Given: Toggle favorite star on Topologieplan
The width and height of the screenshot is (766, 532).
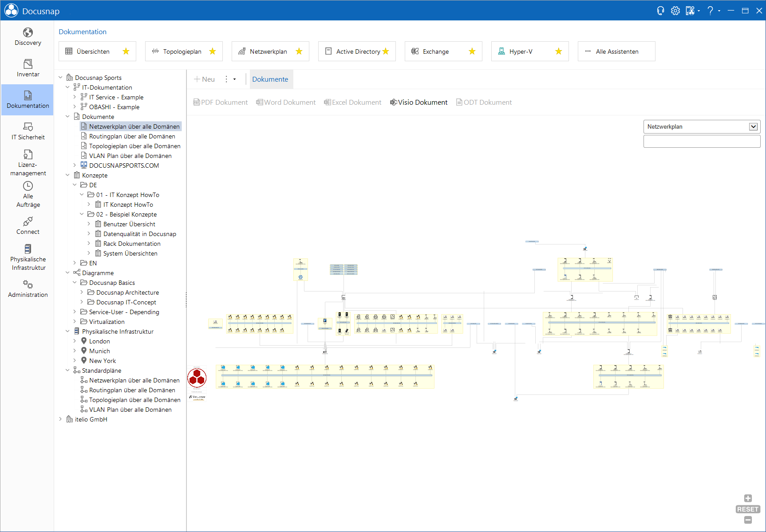Looking at the screenshot, I should tap(213, 51).
